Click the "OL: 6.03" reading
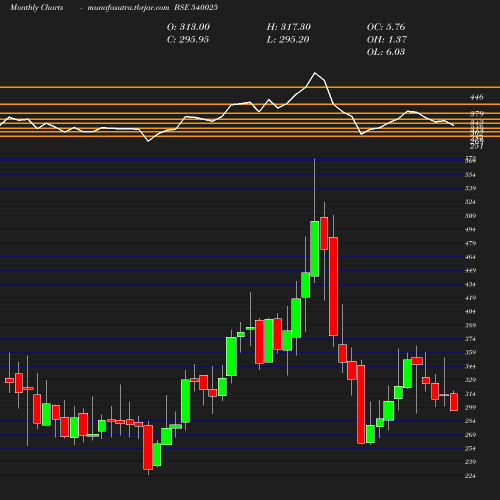The height and width of the screenshot is (500, 500). tap(386, 52)
